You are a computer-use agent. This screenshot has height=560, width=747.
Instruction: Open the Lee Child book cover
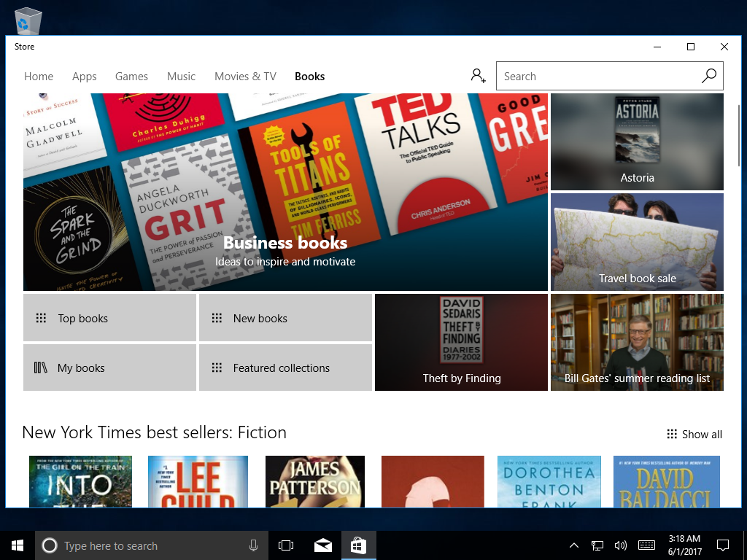tap(198, 481)
